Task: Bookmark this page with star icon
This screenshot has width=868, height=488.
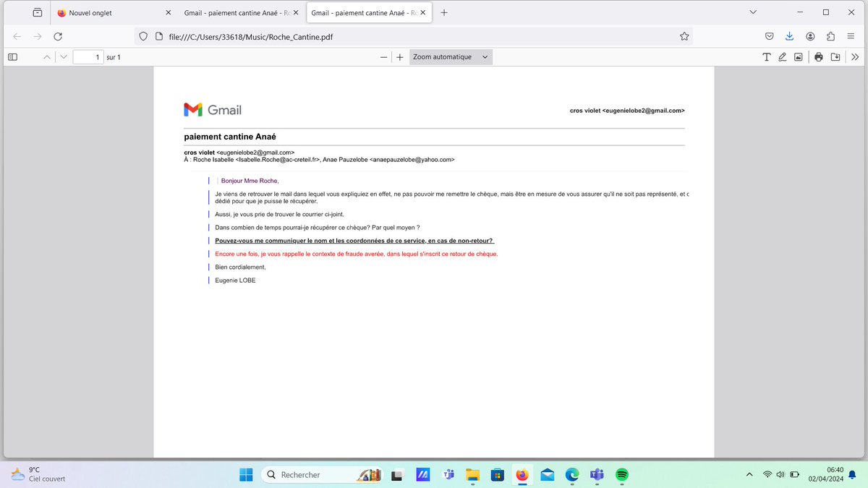Action: click(684, 36)
